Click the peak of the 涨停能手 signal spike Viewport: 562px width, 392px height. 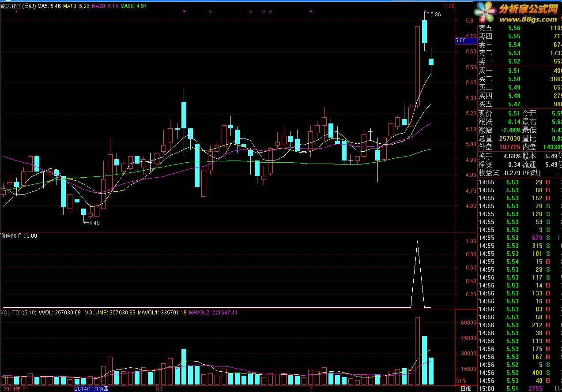[417, 242]
